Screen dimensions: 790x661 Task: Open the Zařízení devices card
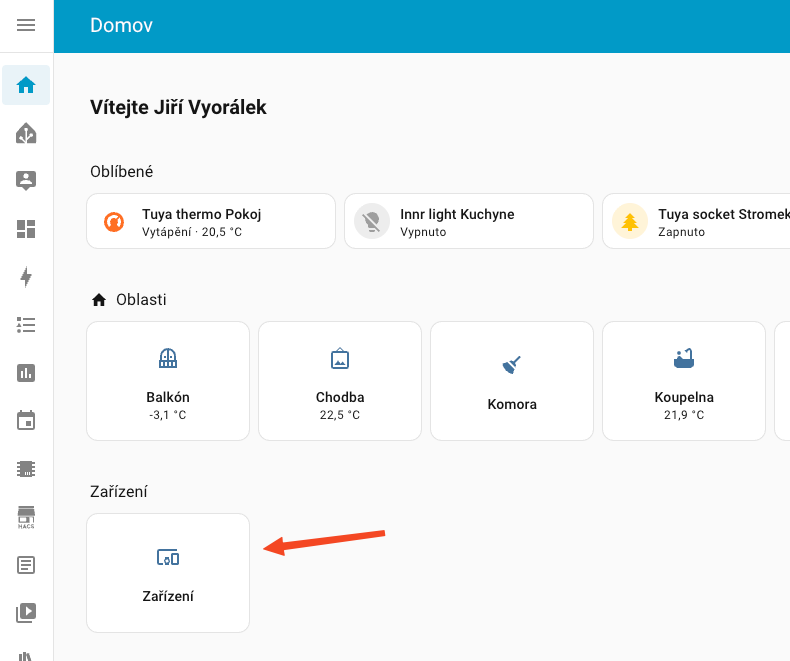pyautogui.click(x=168, y=573)
